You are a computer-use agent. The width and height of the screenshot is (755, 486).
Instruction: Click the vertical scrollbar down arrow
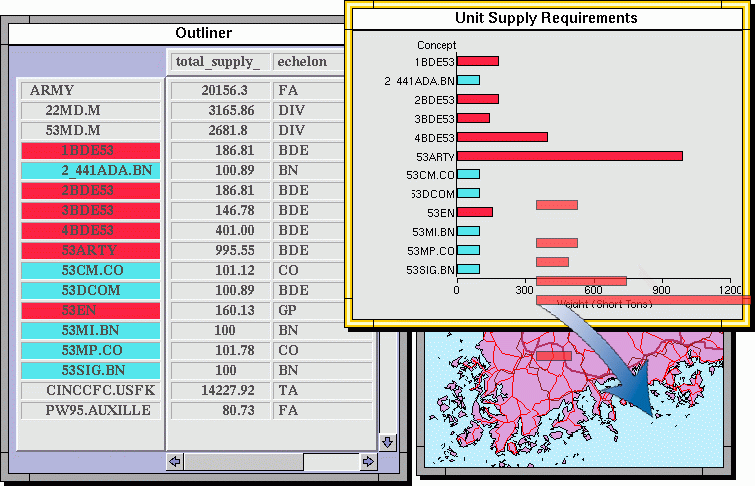click(x=387, y=441)
